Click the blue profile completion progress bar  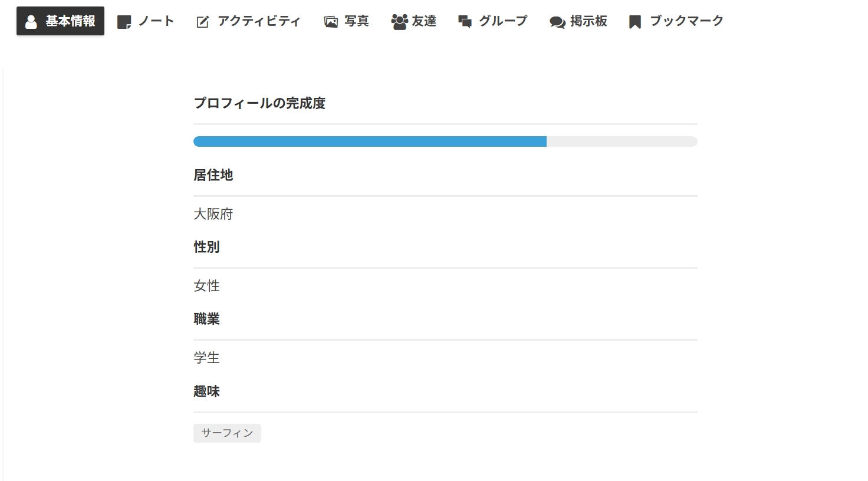[370, 141]
